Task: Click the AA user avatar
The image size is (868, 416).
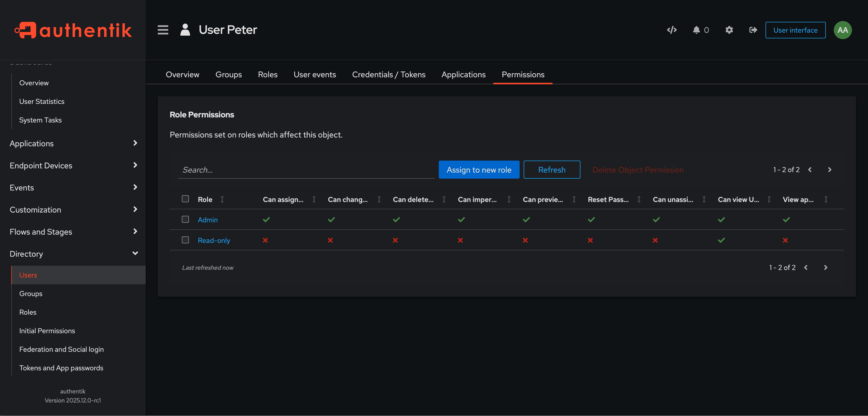Action: click(x=842, y=30)
